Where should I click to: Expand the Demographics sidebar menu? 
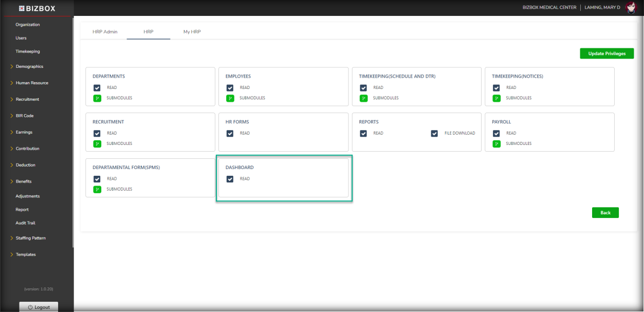29,67
